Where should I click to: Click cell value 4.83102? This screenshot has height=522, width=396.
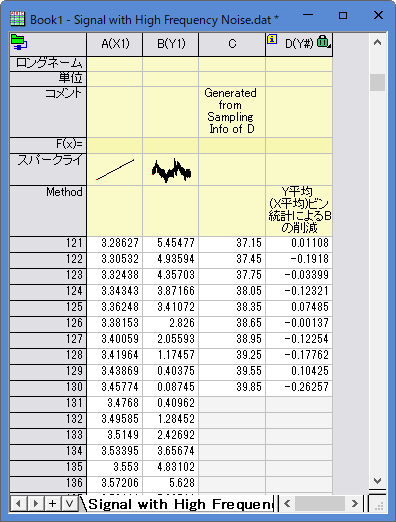tap(171, 468)
